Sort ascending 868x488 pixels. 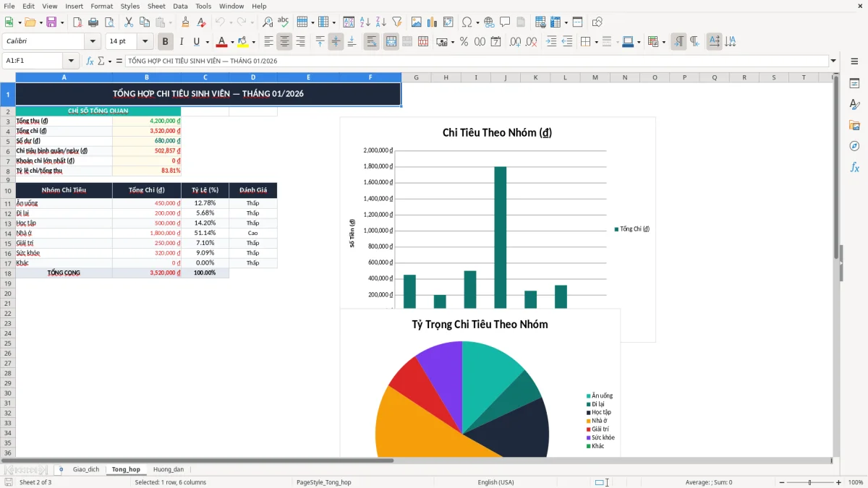click(365, 22)
